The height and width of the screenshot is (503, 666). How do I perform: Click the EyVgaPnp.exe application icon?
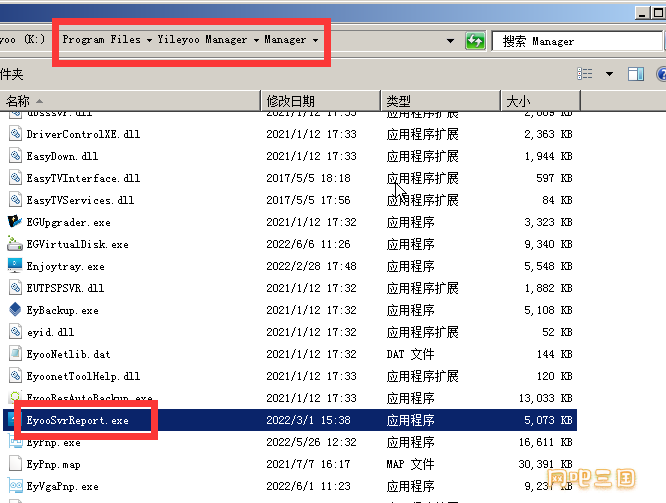click(x=15, y=486)
